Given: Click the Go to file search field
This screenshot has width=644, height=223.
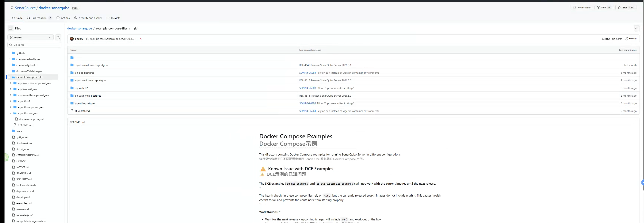Looking at the screenshot, I should point(34,45).
